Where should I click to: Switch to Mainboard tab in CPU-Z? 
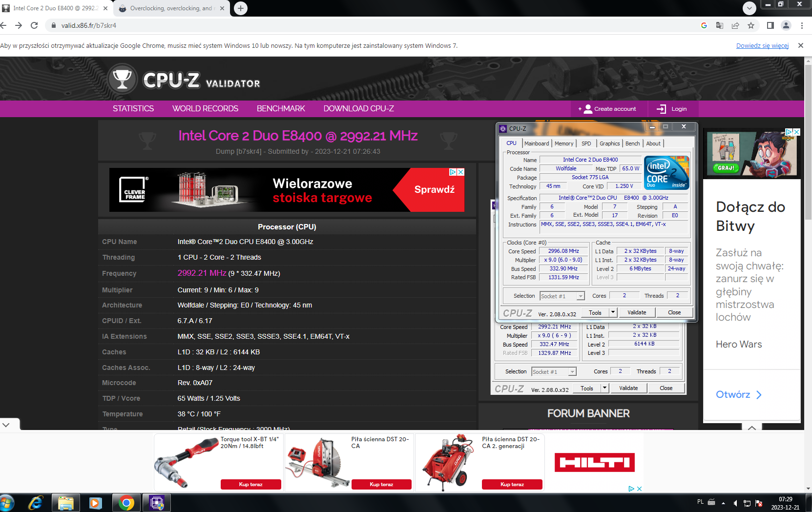click(x=537, y=143)
